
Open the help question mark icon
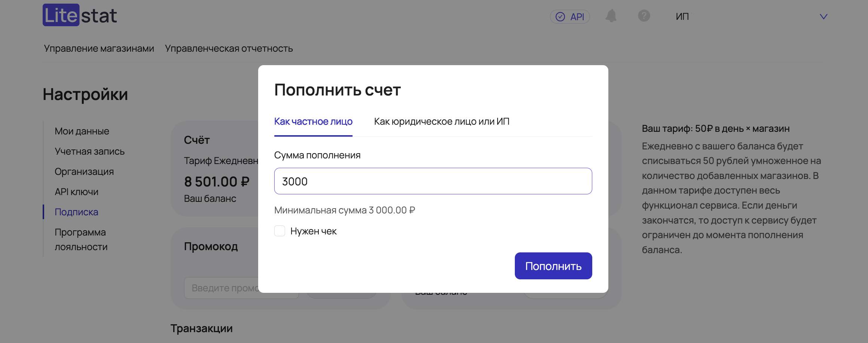(644, 16)
